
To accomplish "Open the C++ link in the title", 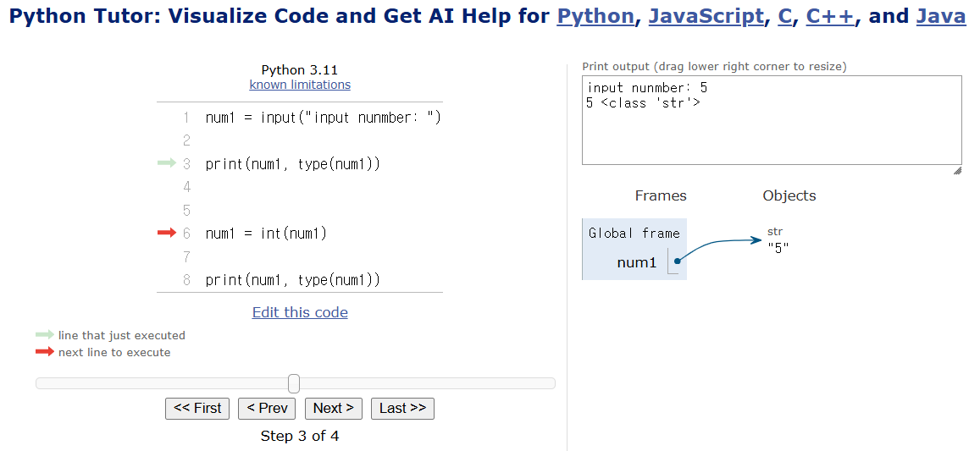I will [830, 15].
